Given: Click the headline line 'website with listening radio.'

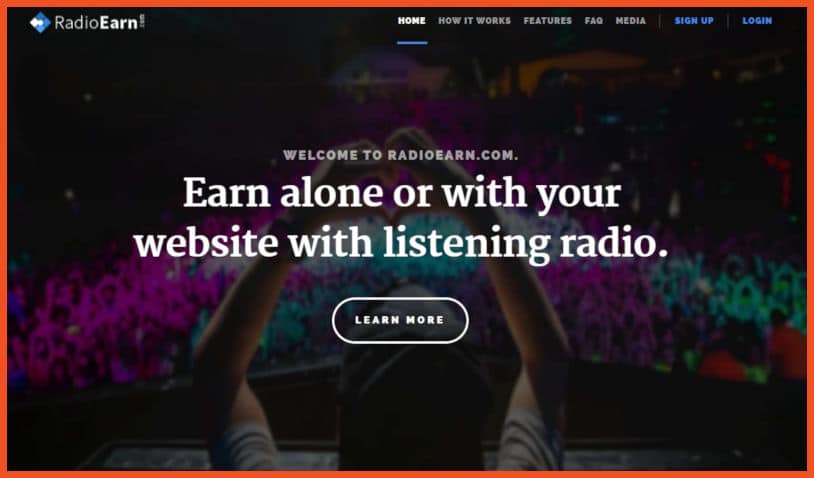Looking at the screenshot, I should [401, 243].
